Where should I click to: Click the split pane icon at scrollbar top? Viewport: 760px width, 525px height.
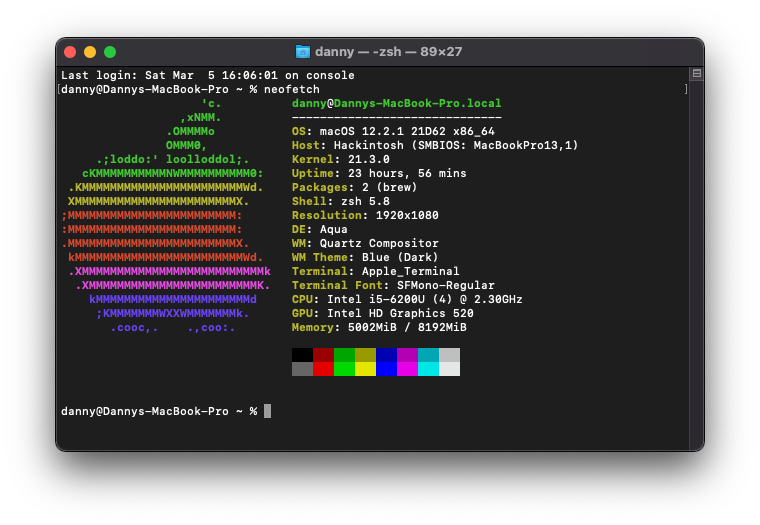(697, 73)
